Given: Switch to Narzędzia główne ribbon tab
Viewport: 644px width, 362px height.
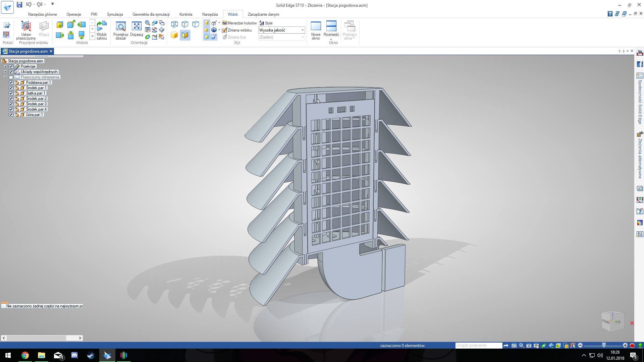Looking at the screenshot, I should (x=43, y=14).
